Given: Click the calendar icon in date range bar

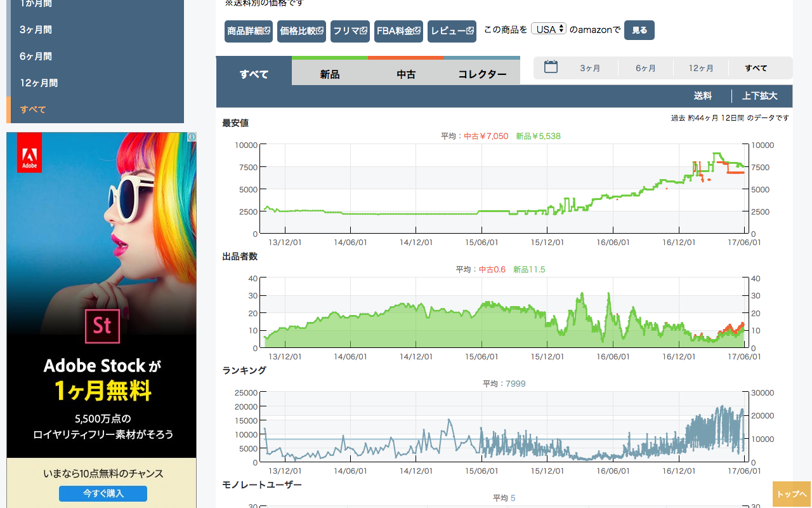Looking at the screenshot, I should [551, 67].
